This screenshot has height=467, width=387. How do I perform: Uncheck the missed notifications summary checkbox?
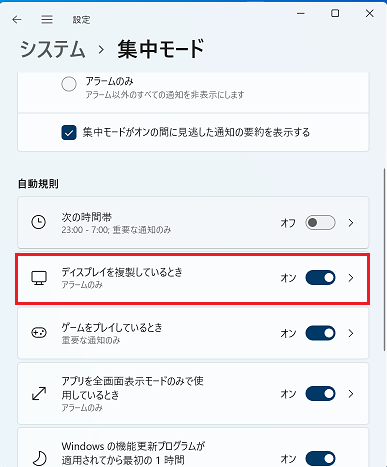point(69,132)
